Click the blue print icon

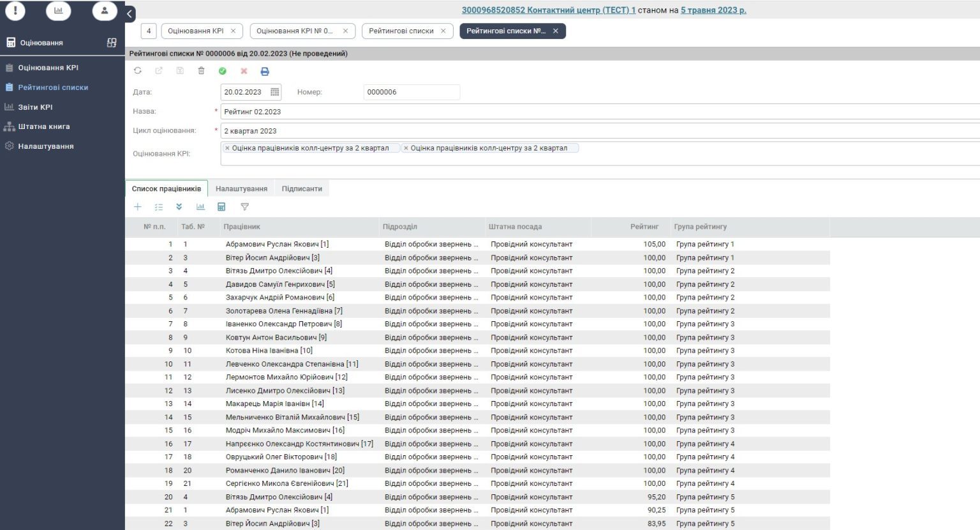(265, 72)
